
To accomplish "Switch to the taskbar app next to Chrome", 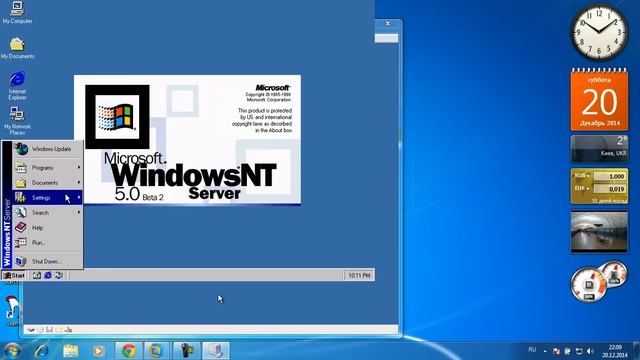I will (156, 351).
